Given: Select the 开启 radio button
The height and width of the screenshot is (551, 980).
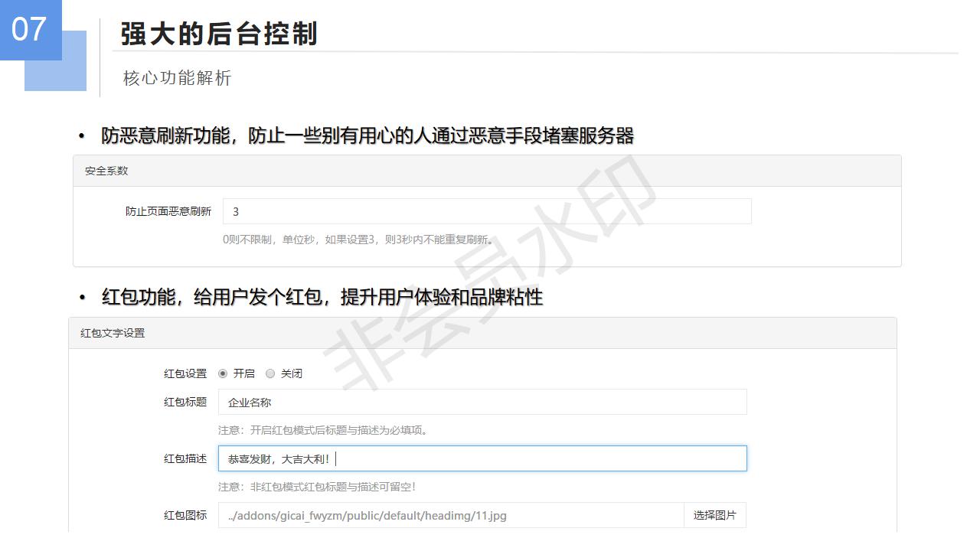Looking at the screenshot, I should point(223,373).
